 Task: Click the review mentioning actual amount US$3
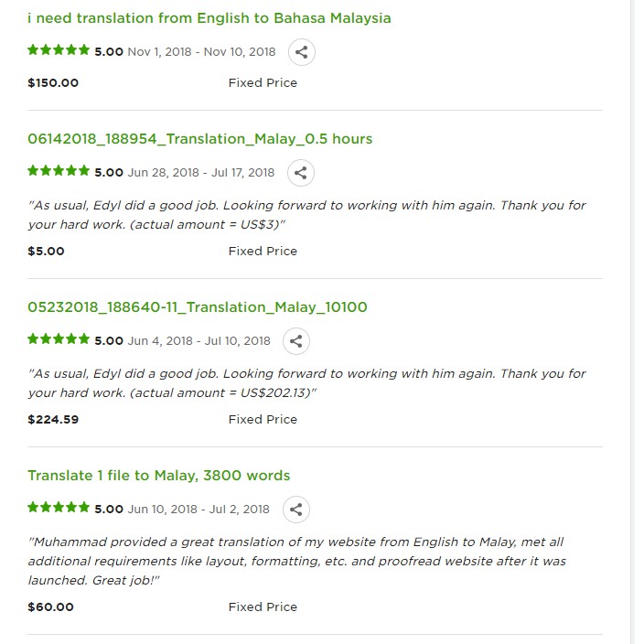click(306, 215)
